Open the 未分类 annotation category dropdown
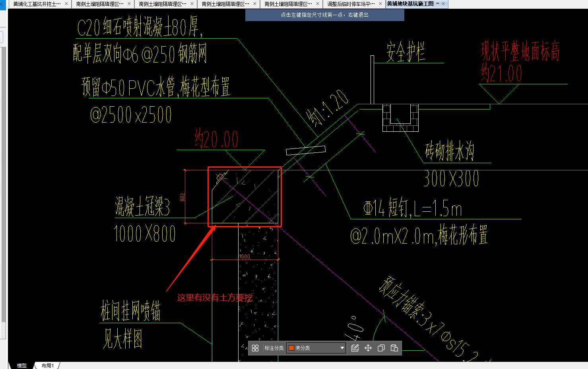Image resolution: width=588 pixels, height=369 pixels. coord(316,348)
